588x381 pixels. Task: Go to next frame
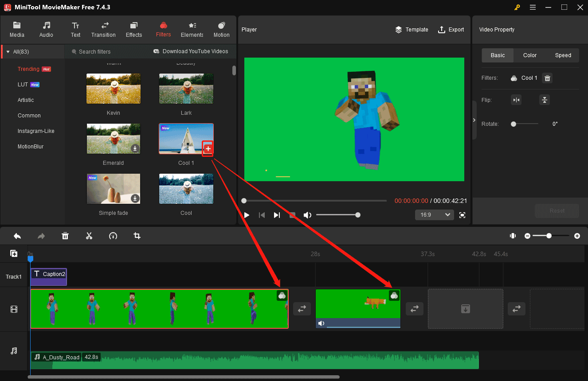(x=277, y=215)
